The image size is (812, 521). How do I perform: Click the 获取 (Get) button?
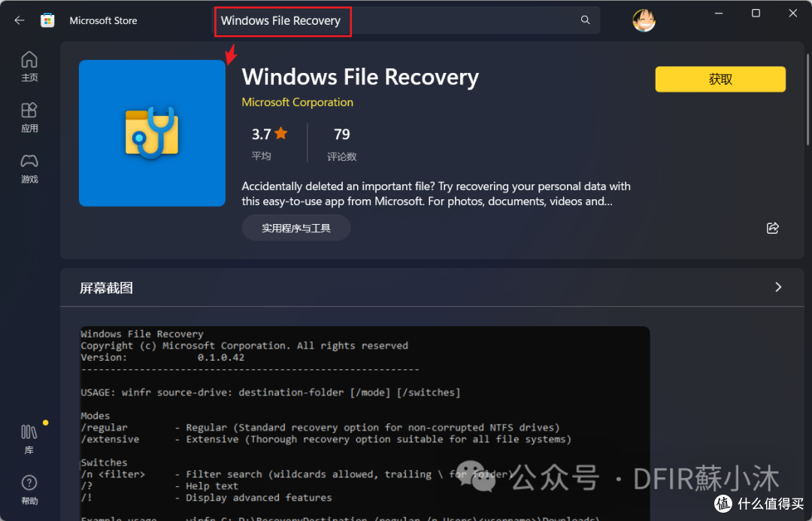pos(720,79)
